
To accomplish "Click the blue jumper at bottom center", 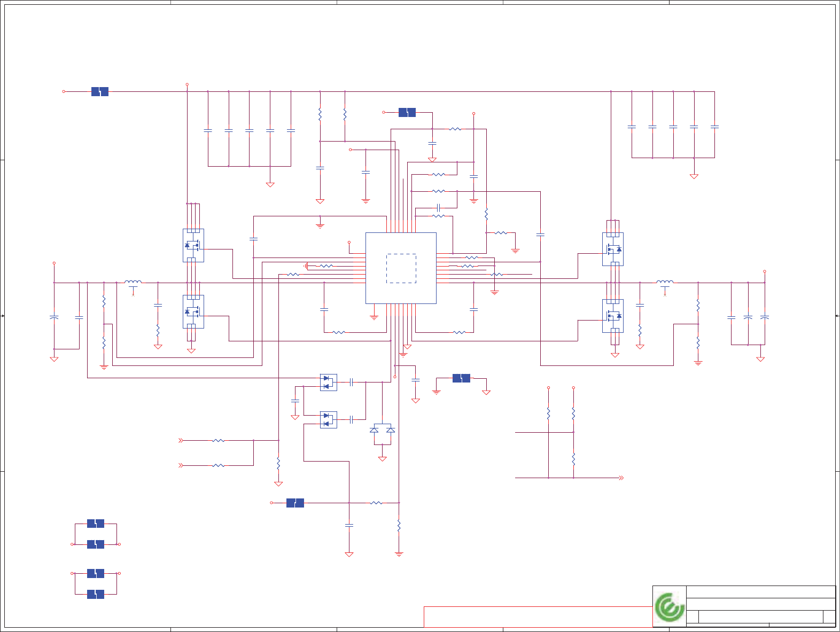I will point(295,503).
